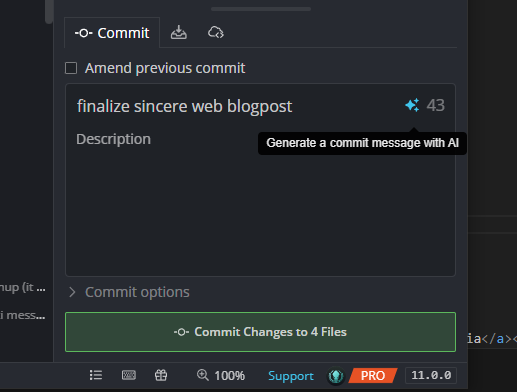The height and width of the screenshot is (392, 517).
Task: Click the gift box icon
Action: 161,375
